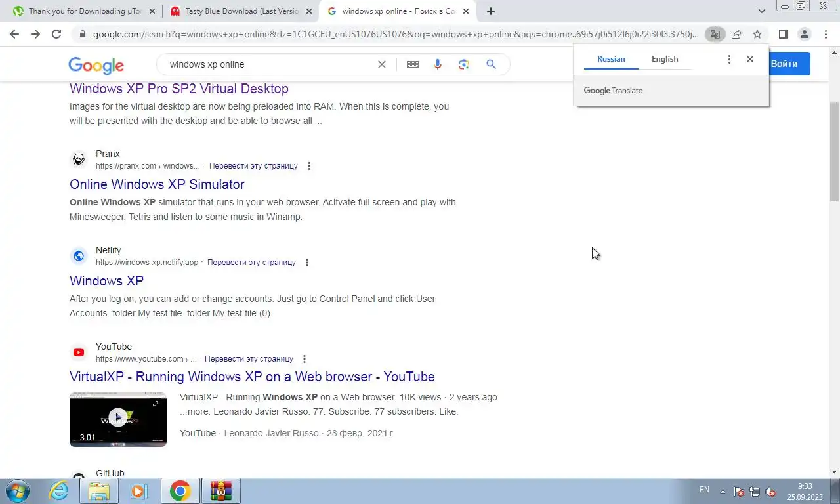Show hidden system tray icons
Screen dimensions: 840x504
723,492
